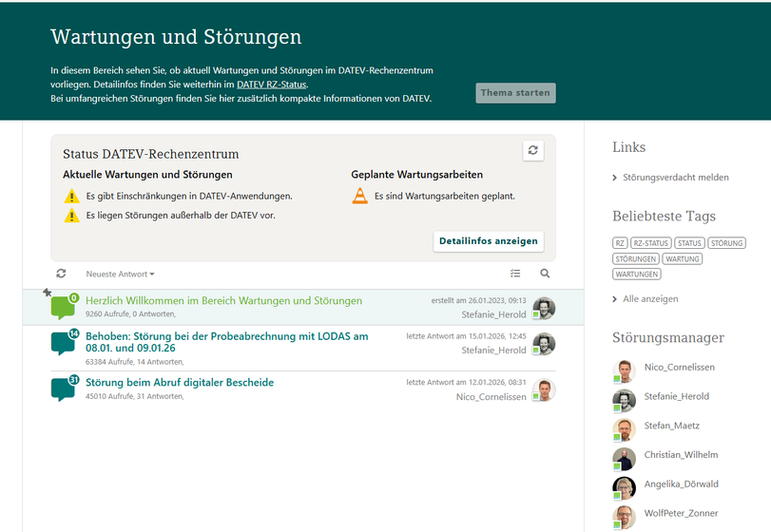Screen dimensions: 771x532
Task: Click Christian_Wilhelm avatar in Störungsmanager list
Action: point(624,459)
